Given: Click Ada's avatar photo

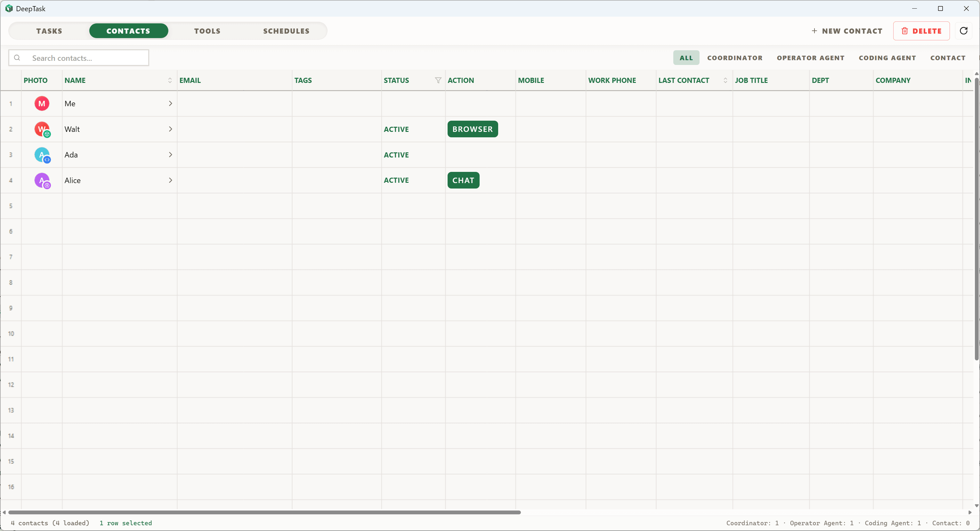Looking at the screenshot, I should coord(42,154).
